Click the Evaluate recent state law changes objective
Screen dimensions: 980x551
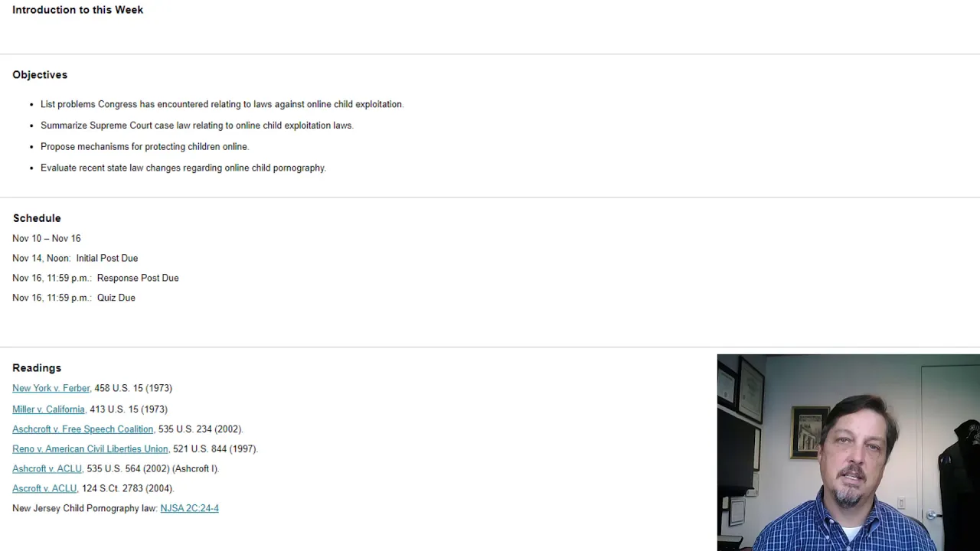[x=183, y=168]
